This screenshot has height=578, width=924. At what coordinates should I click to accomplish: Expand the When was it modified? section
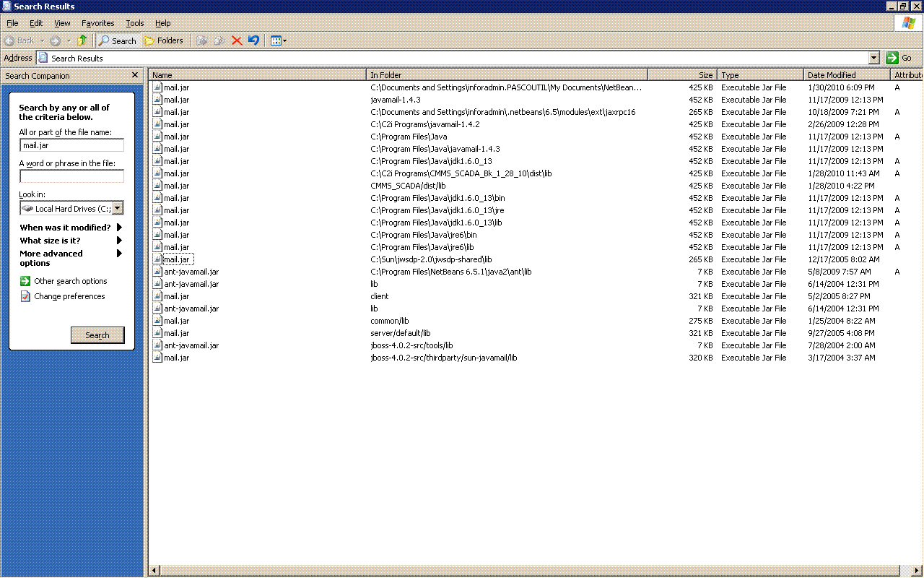120,228
